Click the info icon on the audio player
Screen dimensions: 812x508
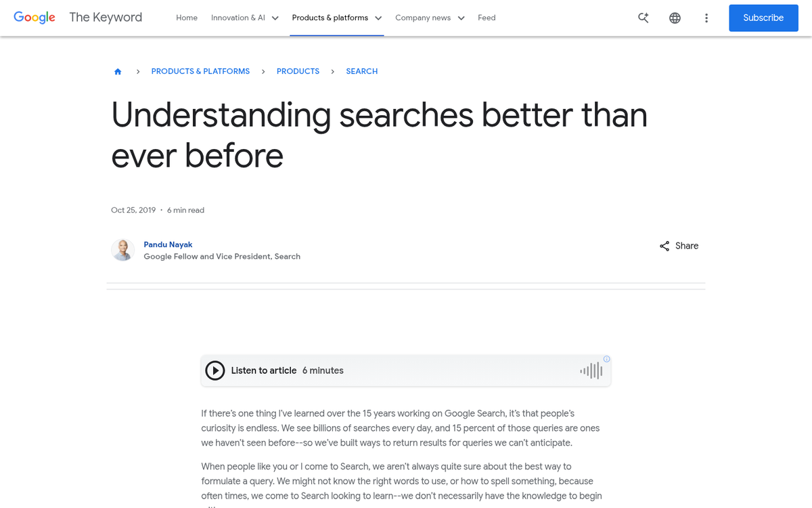606,359
